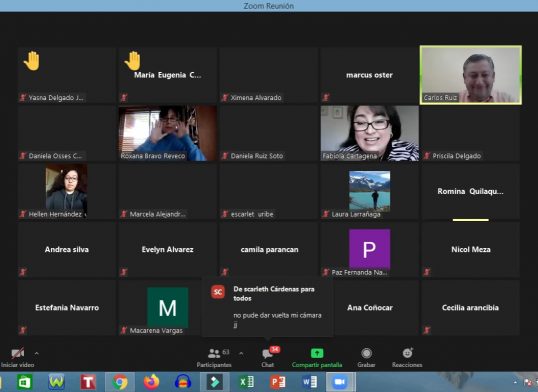Click muted mic icon beside Priscila Delgado
The height and width of the screenshot is (392, 538).
(x=427, y=156)
